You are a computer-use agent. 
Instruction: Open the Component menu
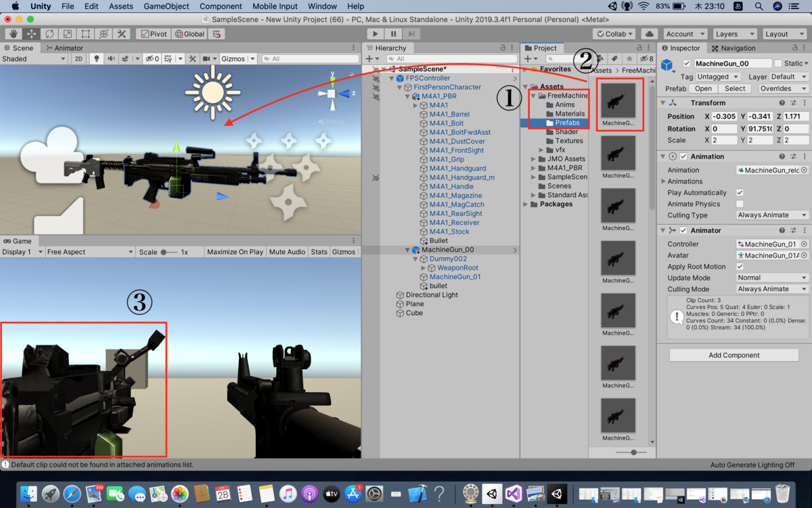221,6
